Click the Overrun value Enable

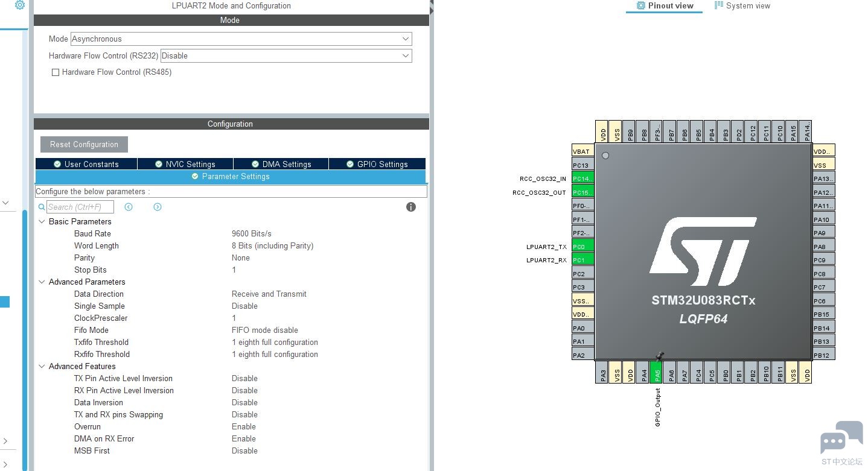244,426
